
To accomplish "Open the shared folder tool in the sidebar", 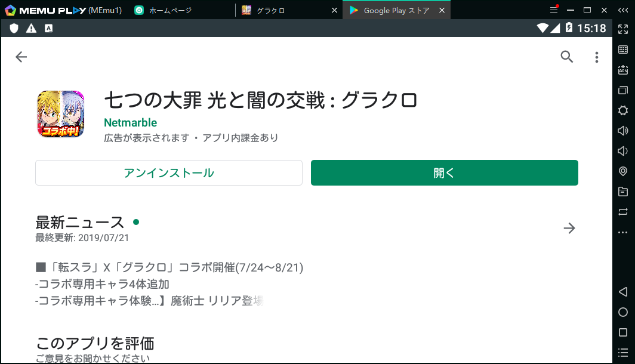I will (x=623, y=192).
